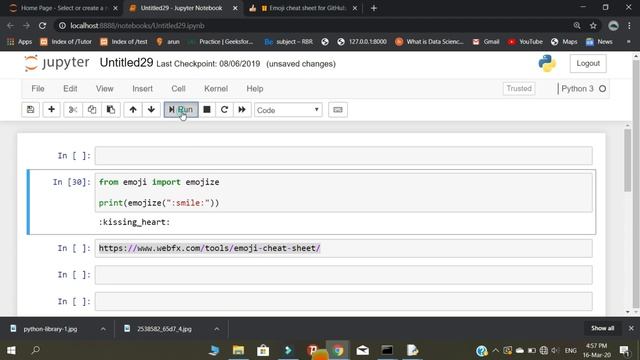Switch to the Home Page browser tab
Screen dimensions: 640x360
[63, 8]
